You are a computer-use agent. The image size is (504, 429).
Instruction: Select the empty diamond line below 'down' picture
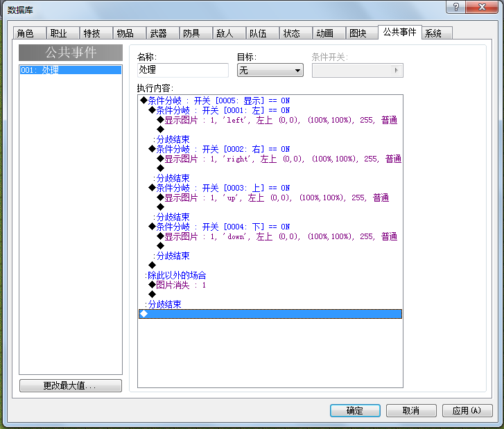tap(270, 246)
